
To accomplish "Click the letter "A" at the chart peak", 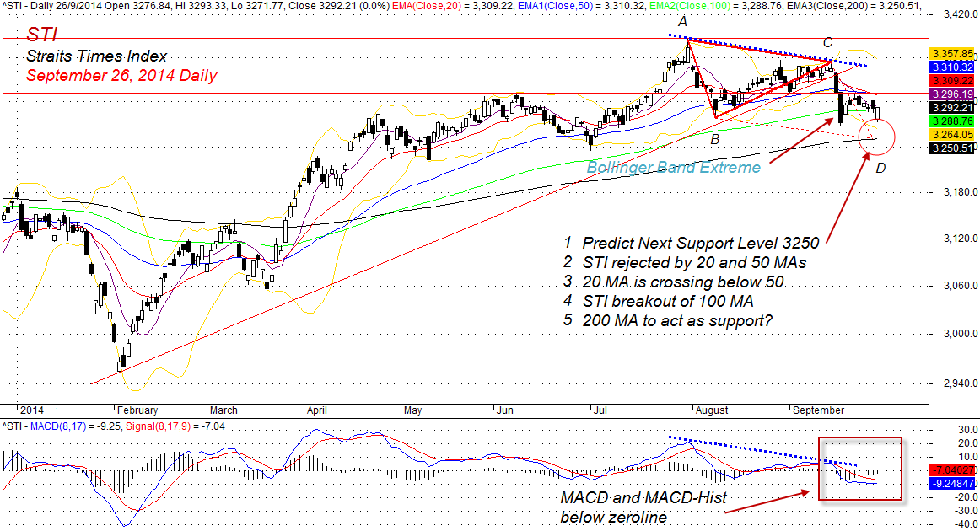I will point(682,22).
